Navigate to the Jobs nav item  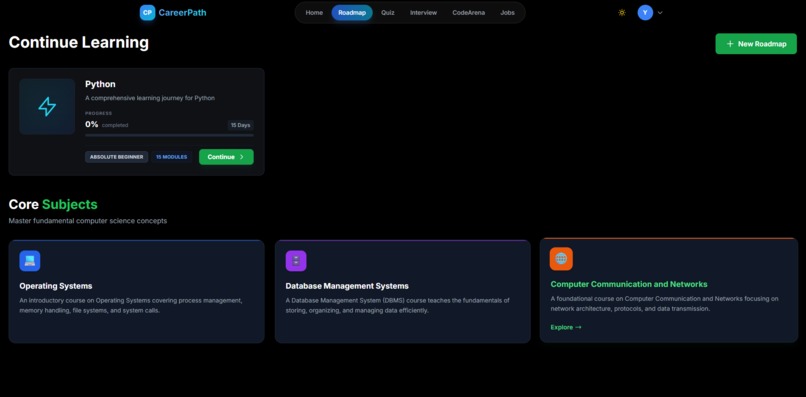507,13
